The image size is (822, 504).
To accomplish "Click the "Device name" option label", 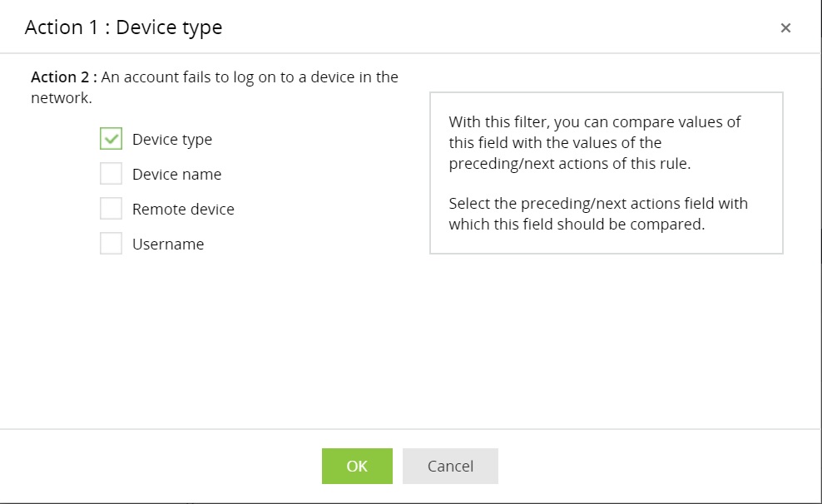I will pyautogui.click(x=176, y=175).
